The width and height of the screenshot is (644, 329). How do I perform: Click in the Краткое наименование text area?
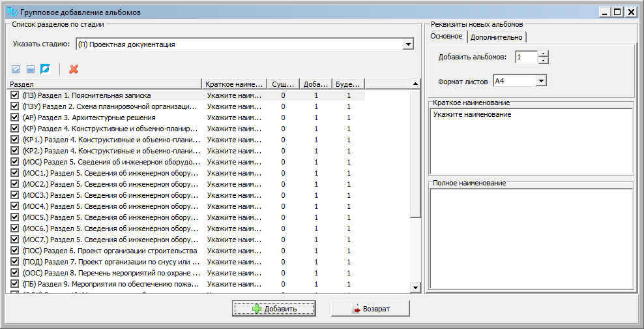[x=531, y=142]
